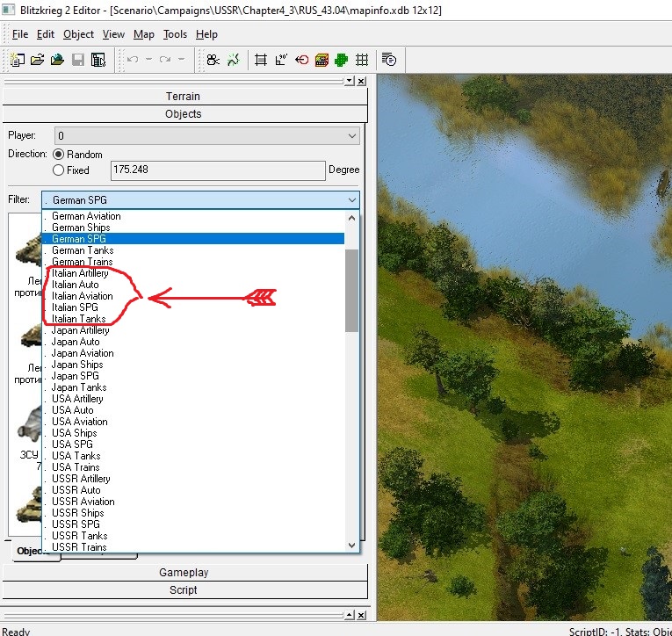This screenshot has width=672, height=636.
Task: Open the File menu
Action: click(x=20, y=34)
